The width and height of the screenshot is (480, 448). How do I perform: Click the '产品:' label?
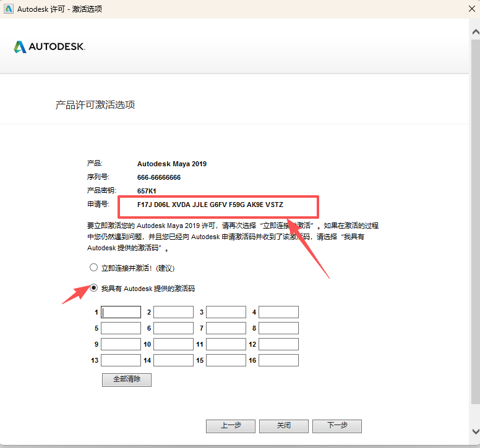coord(95,163)
